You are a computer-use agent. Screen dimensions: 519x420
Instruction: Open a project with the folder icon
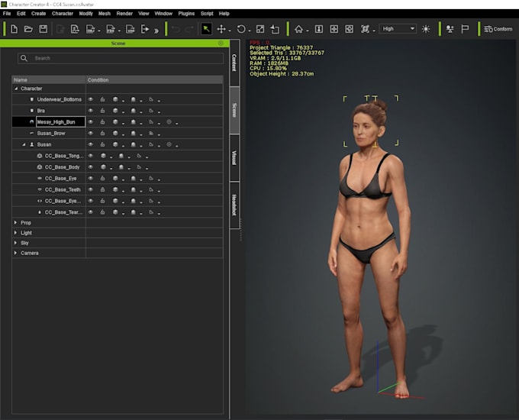28,29
